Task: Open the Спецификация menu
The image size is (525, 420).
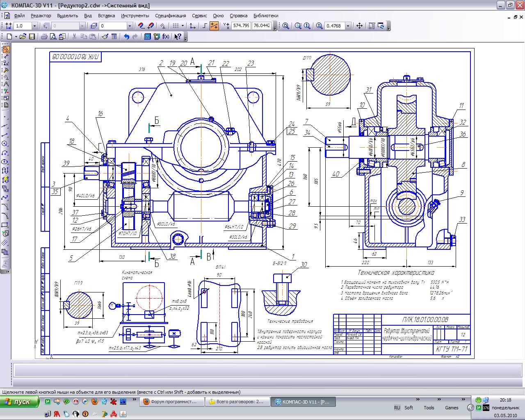Action: coord(170,16)
